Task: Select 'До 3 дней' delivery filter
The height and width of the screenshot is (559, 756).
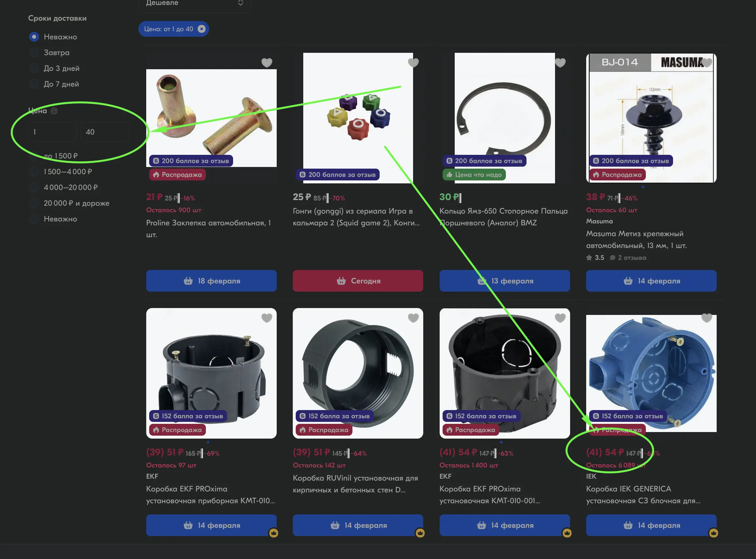Action: pos(34,68)
